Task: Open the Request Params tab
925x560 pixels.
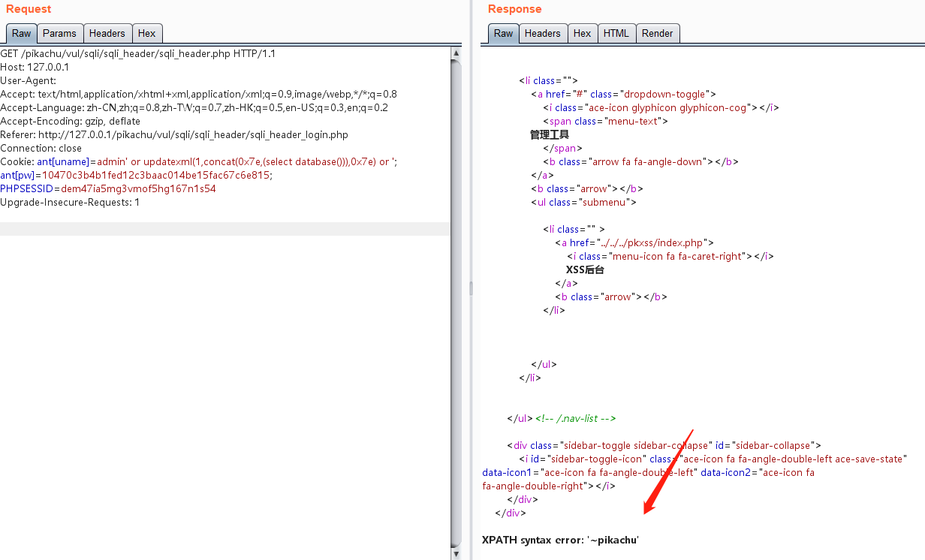Action: coord(59,33)
